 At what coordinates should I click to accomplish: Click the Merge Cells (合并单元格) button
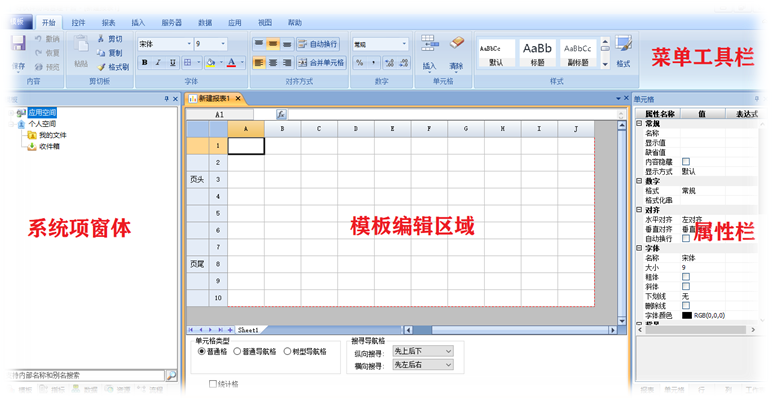pos(321,63)
